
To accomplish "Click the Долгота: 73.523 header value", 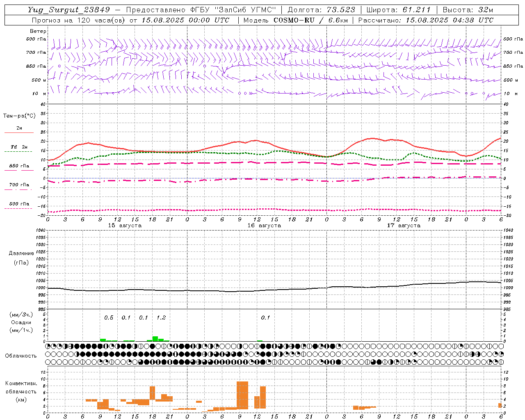I will pos(321,10).
